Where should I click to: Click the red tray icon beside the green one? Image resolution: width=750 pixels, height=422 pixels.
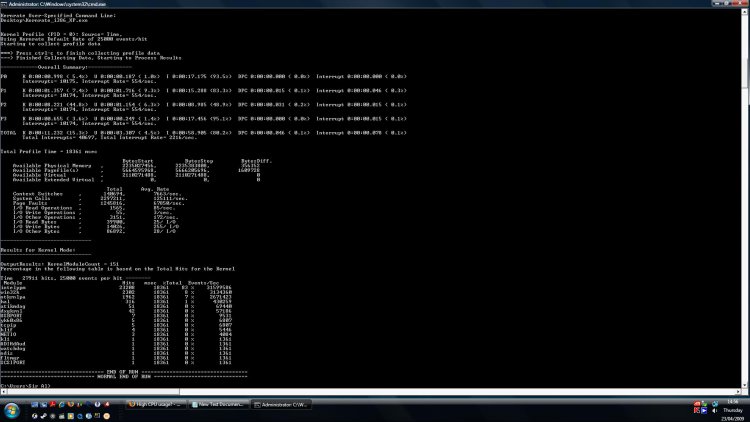point(697,404)
